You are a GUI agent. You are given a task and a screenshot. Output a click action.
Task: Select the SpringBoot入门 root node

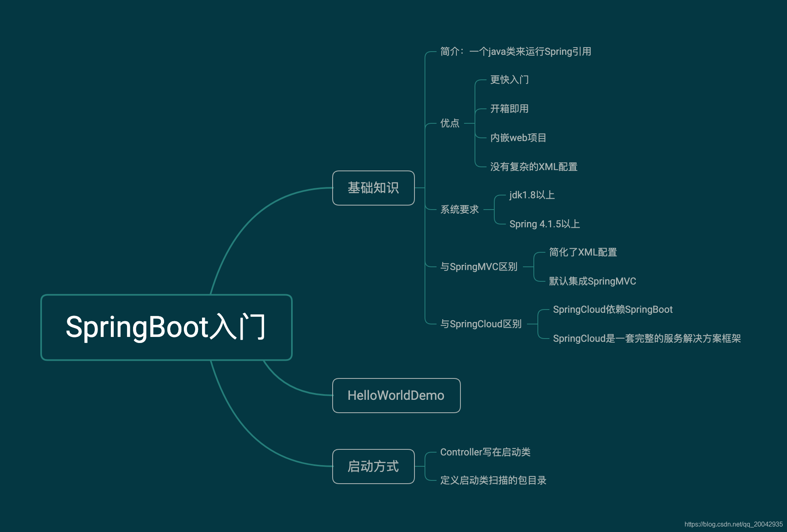[x=167, y=327]
